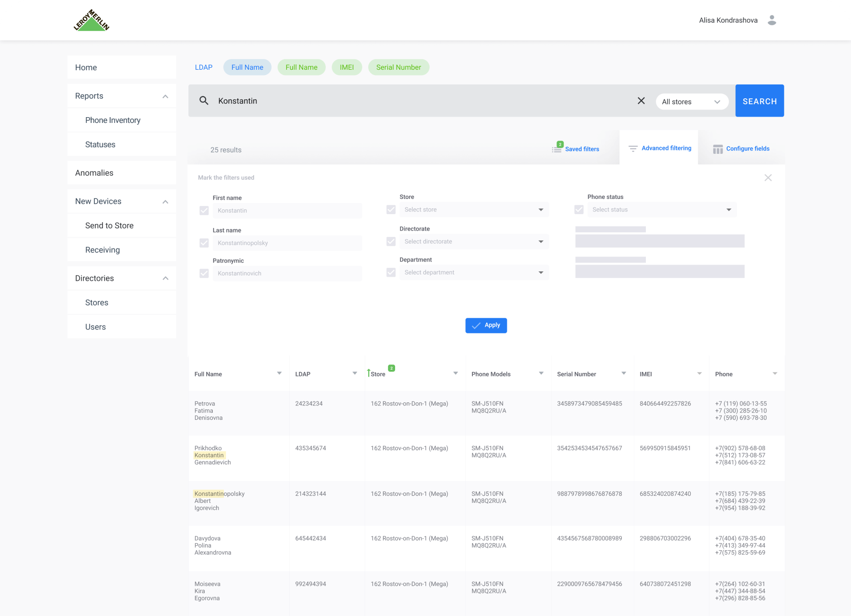The width and height of the screenshot is (851, 616).
Task: Toggle the Directorate filter checkbox
Action: point(391,241)
